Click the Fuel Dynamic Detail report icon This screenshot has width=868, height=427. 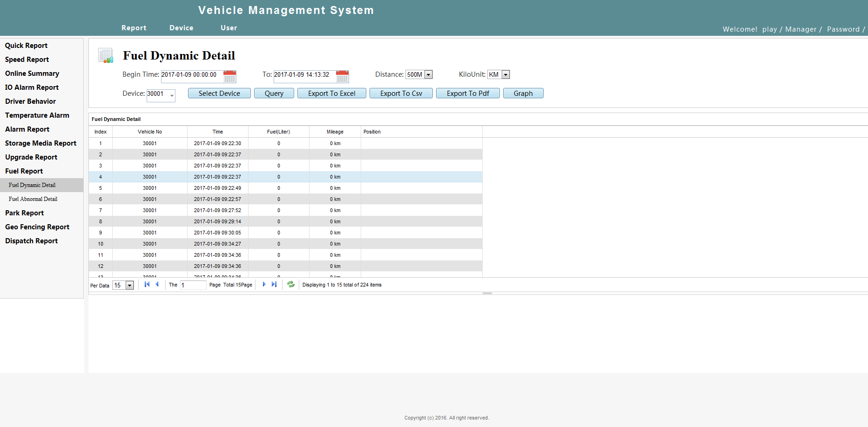pyautogui.click(x=106, y=55)
